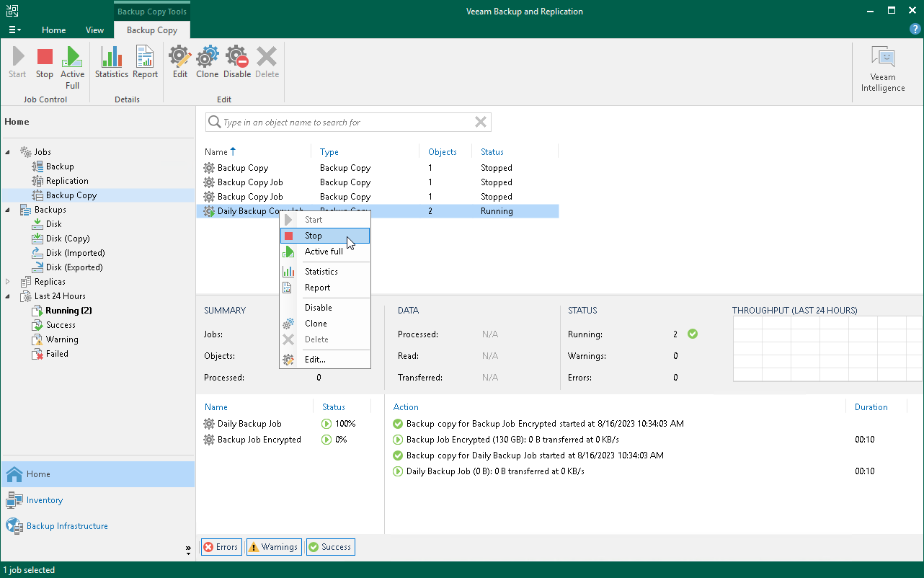Collapse the Backups tree node
The width and height of the screenshot is (924, 578).
[6, 209]
